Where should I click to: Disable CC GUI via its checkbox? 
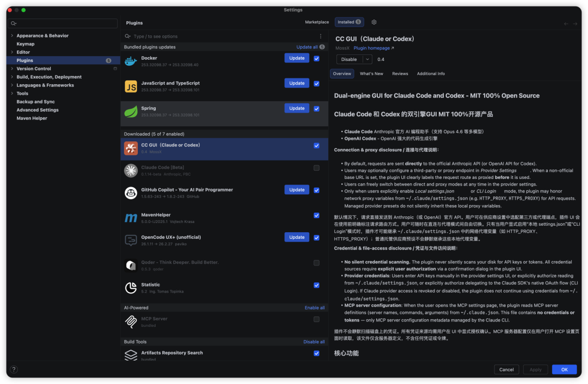coord(316,146)
